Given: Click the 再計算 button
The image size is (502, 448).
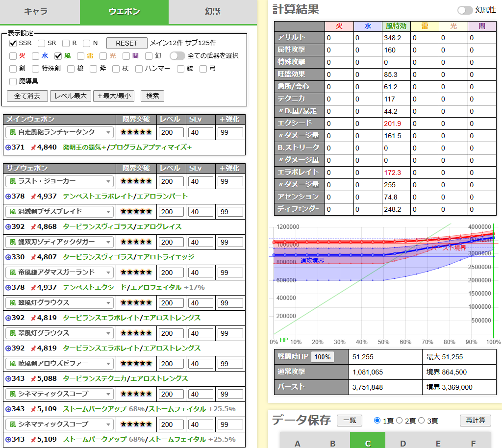Looking at the screenshot, I should [x=475, y=421].
